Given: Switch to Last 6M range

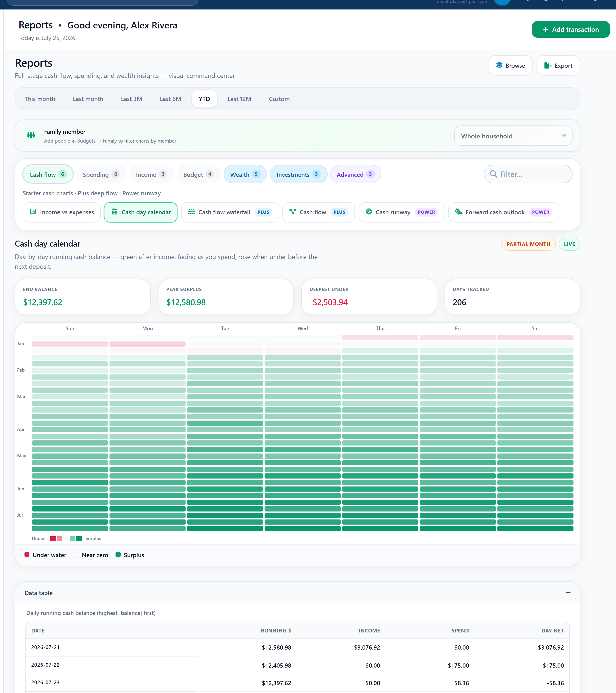Looking at the screenshot, I should pos(170,99).
